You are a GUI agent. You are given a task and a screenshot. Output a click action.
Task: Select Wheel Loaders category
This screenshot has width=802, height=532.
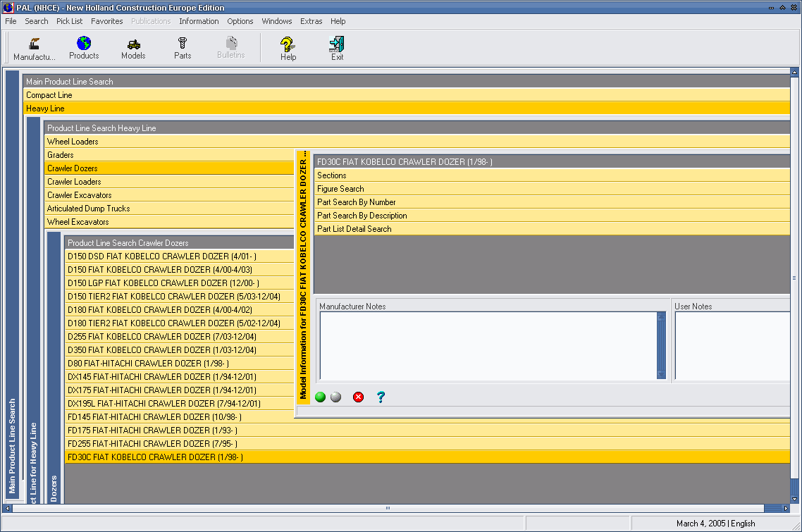417,142
